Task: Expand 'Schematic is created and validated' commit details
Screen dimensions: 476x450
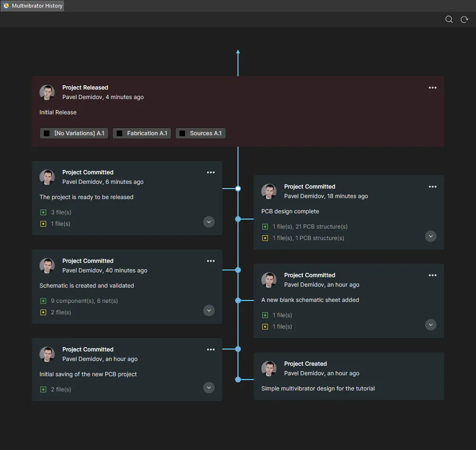Action: click(x=209, y=310)
